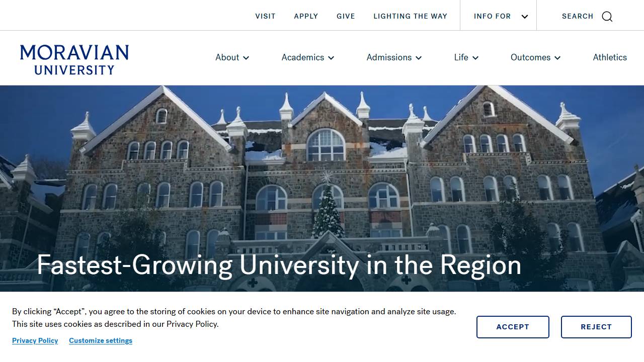Accept the cookie consent

[513, 327]
